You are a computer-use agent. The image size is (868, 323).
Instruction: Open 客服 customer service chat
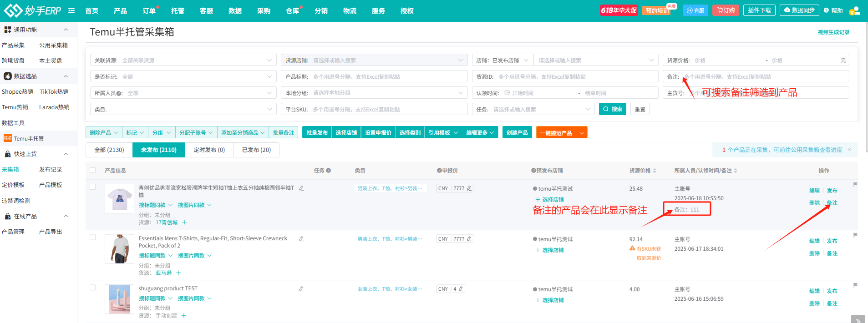(695, 10)
